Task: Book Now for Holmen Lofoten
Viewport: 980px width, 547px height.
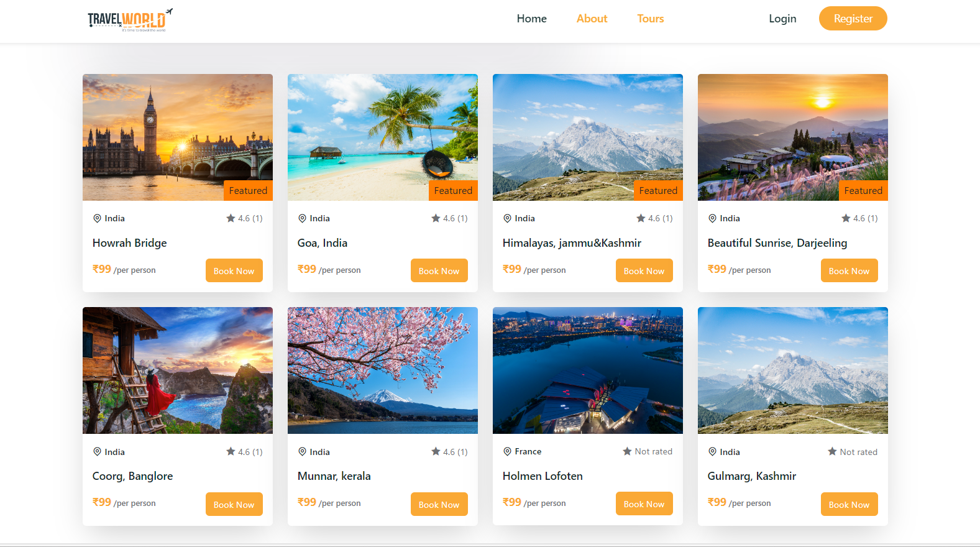Action: 644,504
